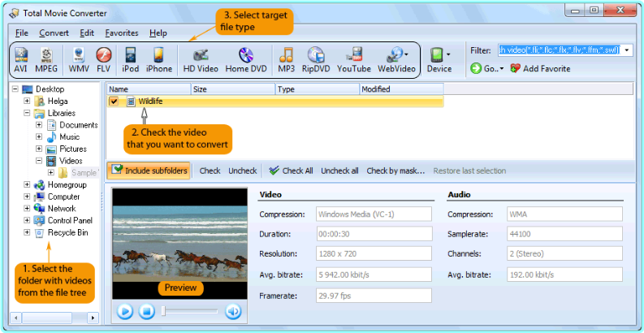
Task: Pick WMV output format
Action: tap(79, 60)
